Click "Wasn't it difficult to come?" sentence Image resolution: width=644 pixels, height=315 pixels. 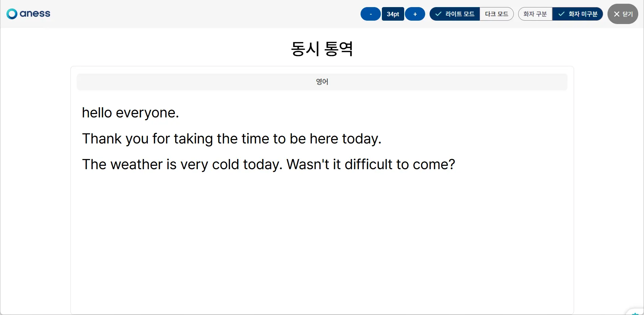(x=371, y=164)
